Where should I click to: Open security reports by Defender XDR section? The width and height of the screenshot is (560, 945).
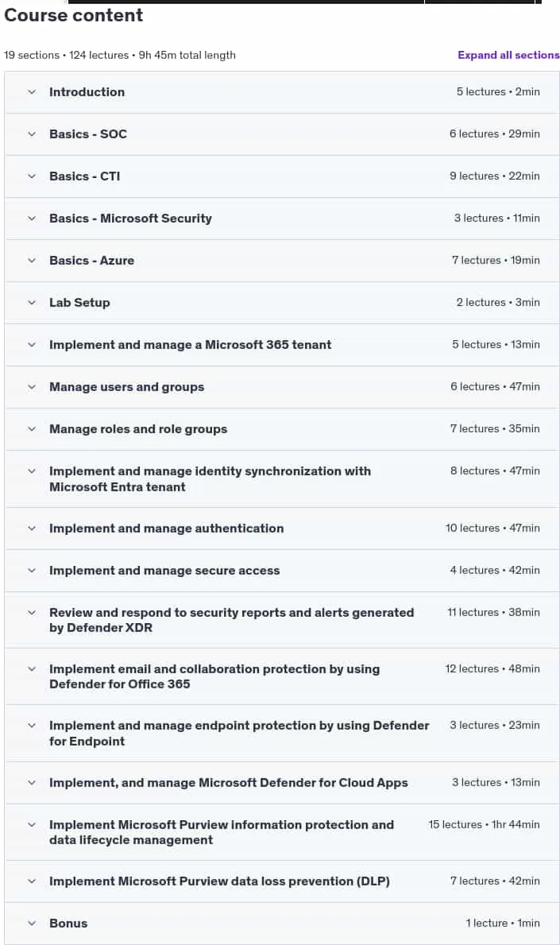click(282, 620)
